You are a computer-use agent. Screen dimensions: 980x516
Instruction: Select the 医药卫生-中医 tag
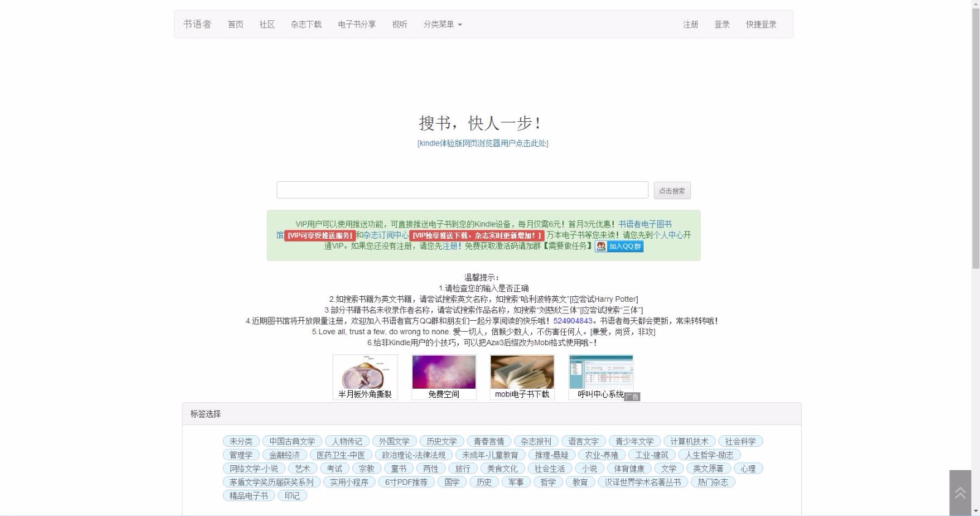pyautogui.click(x=341, y=455)
